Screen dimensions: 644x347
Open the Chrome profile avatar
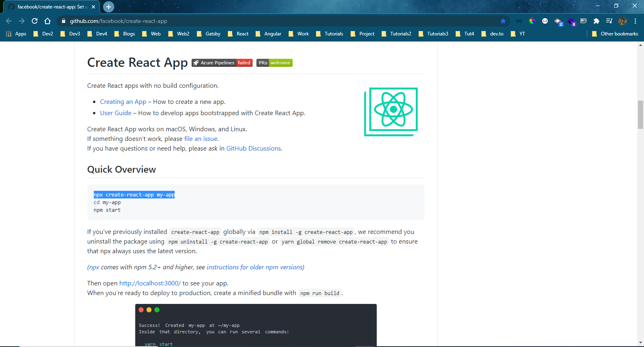coord(622,21)
